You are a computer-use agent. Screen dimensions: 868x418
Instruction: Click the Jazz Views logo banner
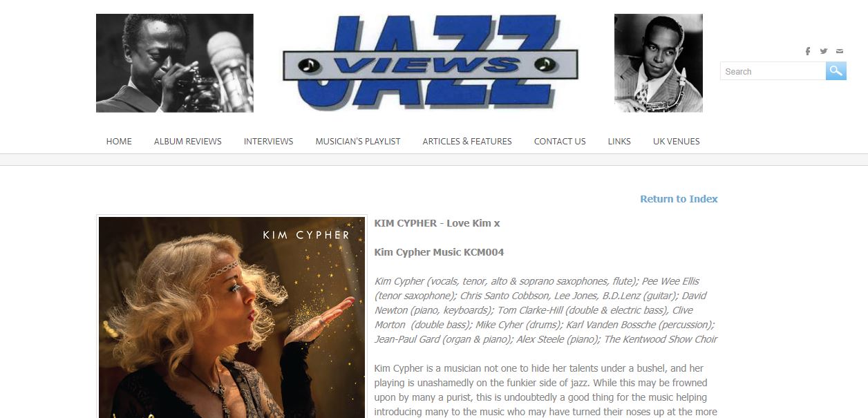click(x=431, y=63)
